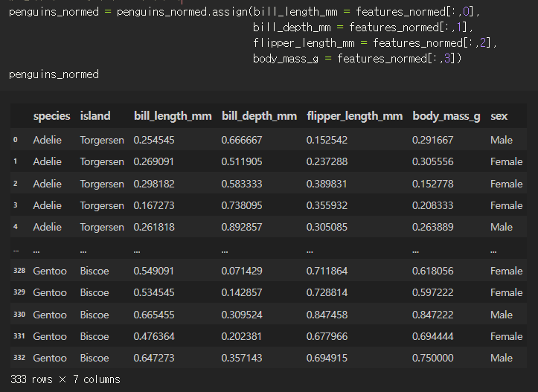The image size is (538, 392).
Task: Click row index 328
Action: point(19,271)
